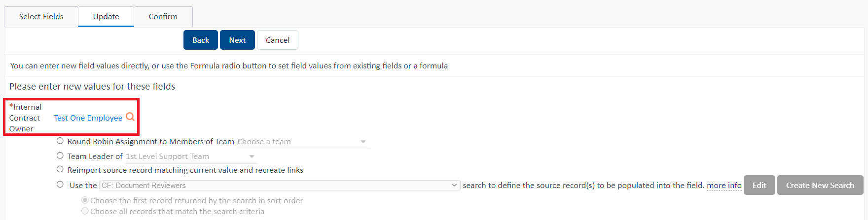Viewport: 868px width, 220px height.
Task: Click the orange lookup magnifier icon
Action: coord(130,117)
